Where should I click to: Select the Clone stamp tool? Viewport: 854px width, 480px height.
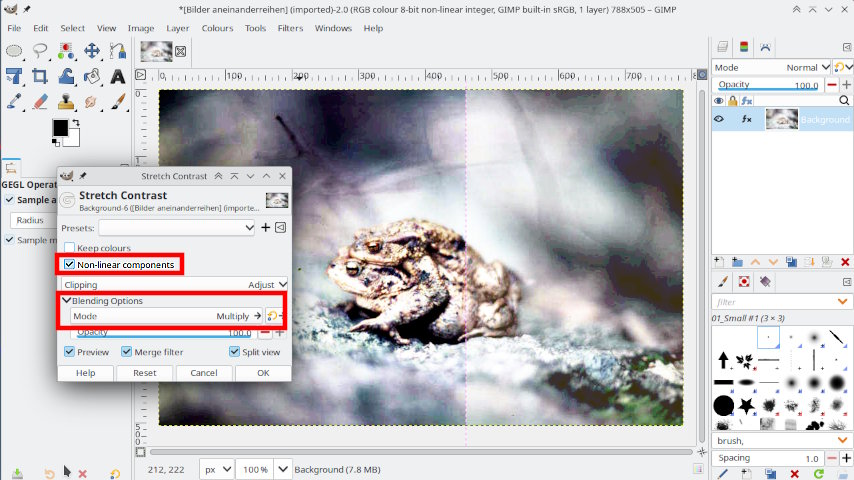(x=66, y=102)
